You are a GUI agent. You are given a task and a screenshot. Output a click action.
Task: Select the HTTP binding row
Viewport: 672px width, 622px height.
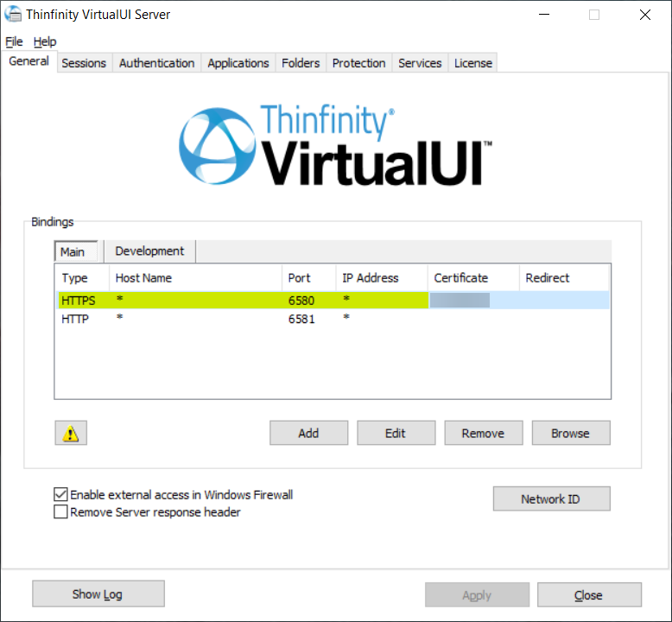(333, 319)
